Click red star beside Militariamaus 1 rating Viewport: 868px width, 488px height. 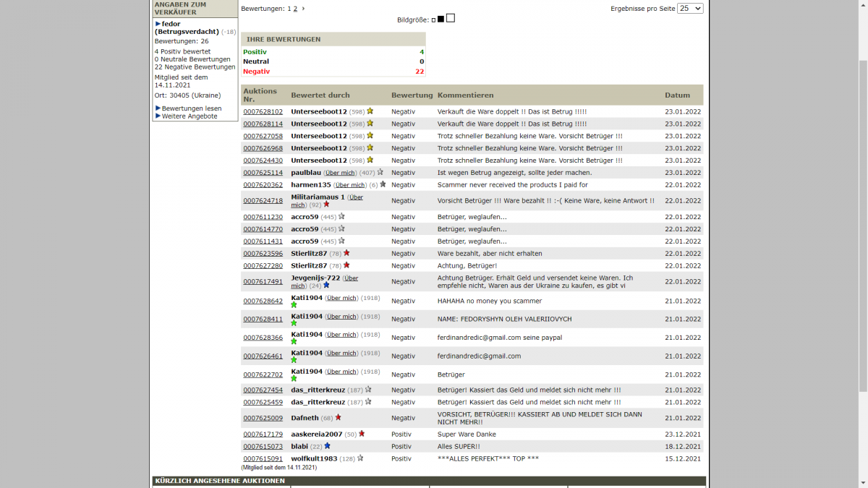pos(326,205)
